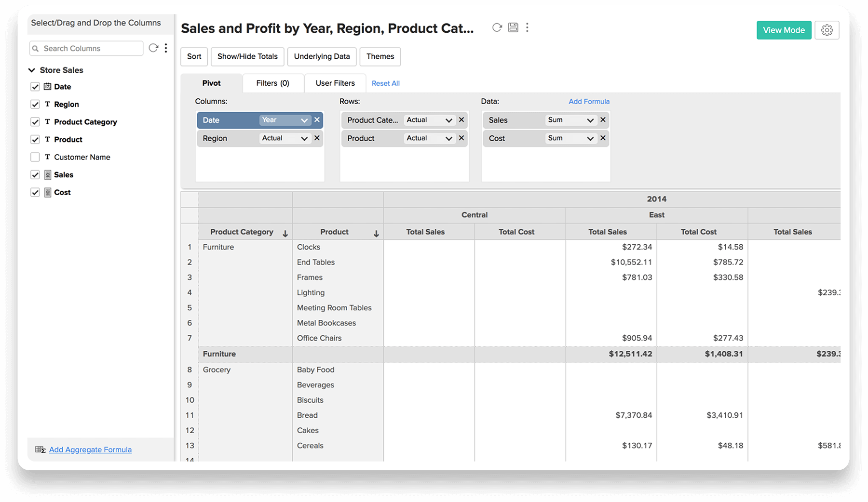The width and height of the screenshot is (868, 502).
Task: Refresh the columns list in sidebar
Action: point(153,48)
